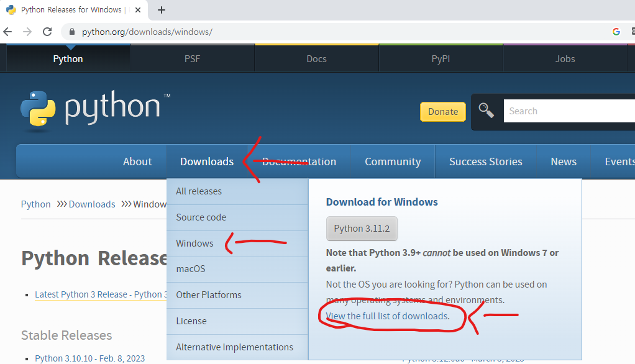
Task: Open Latest Python 3 Release link
Action: click(101, 294)
